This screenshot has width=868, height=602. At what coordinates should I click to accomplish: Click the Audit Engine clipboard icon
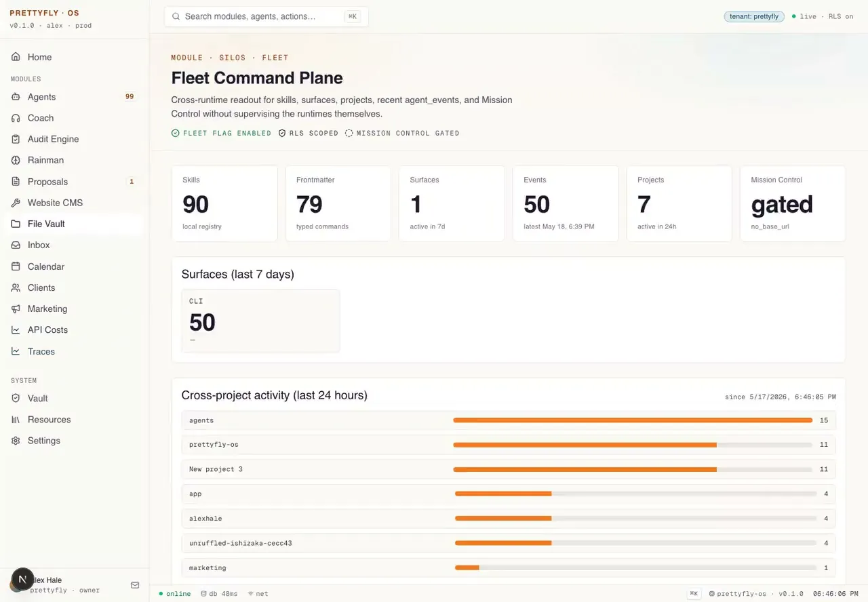coord(16,139)
